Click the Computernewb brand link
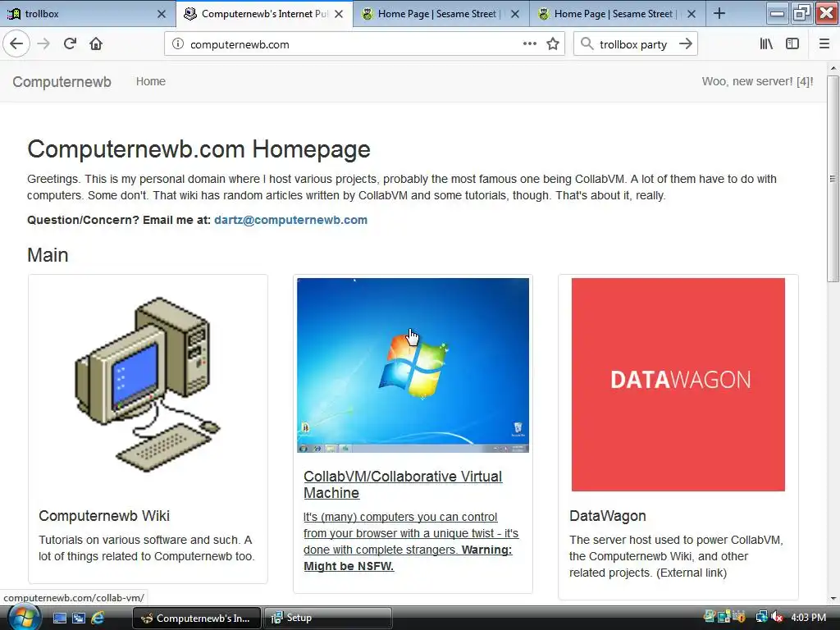The height and width of the screenshot is (630, 840). tap(62, 81)
